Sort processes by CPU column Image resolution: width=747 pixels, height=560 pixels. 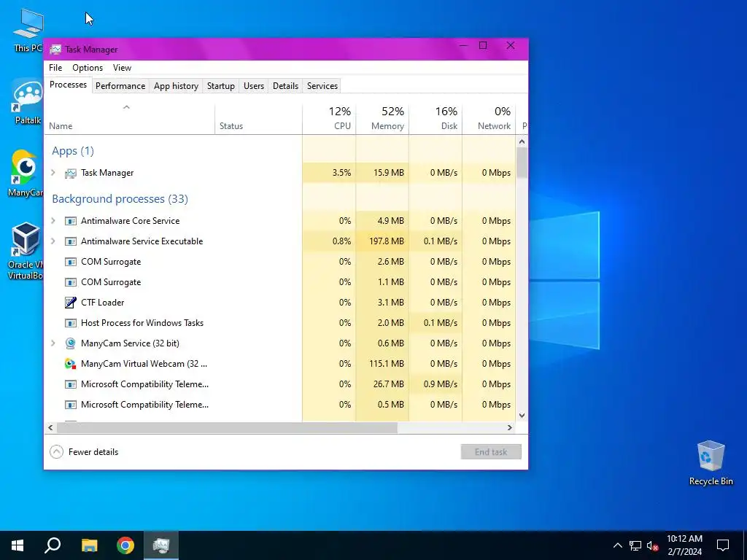point(329,119)
